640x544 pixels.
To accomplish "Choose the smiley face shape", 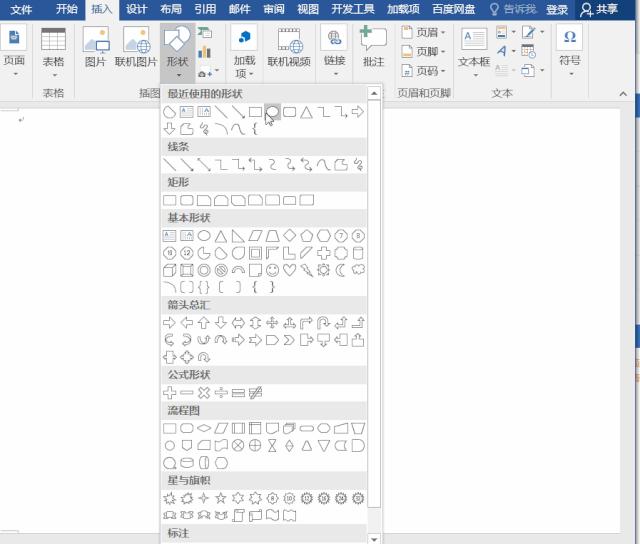I will click(x=272, y=270).
